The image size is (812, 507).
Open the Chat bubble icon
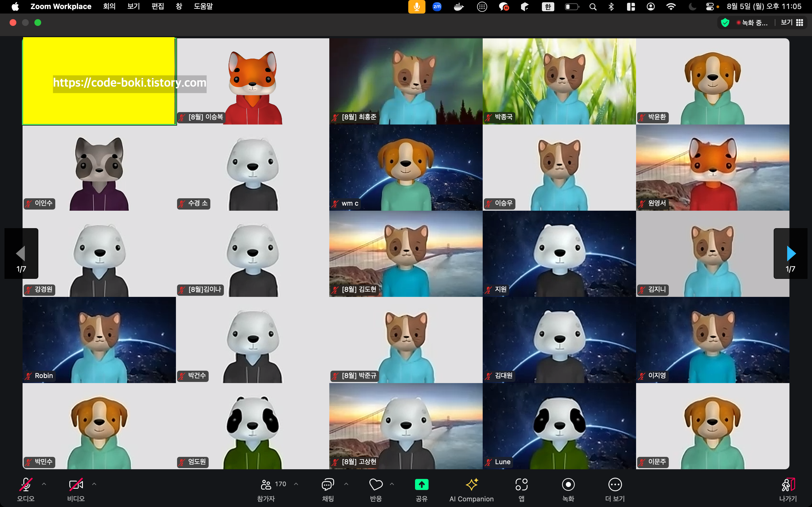[328, 484]
